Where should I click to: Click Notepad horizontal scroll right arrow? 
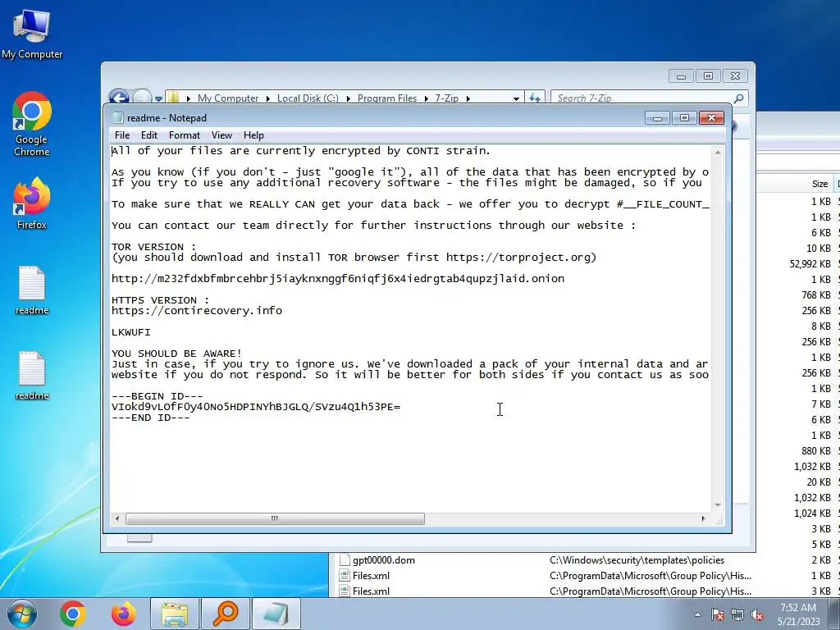[703, 518]
